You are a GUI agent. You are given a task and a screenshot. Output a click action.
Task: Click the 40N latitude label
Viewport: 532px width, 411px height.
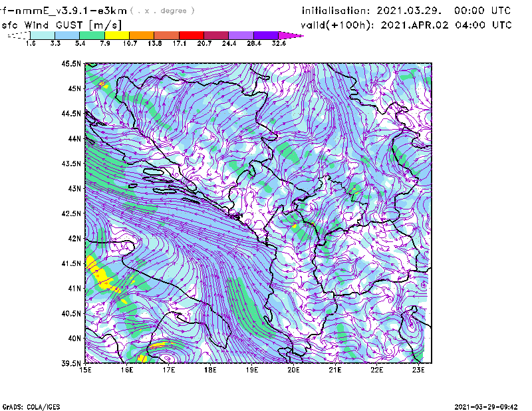pyautogui.click(x=74, y=339)
